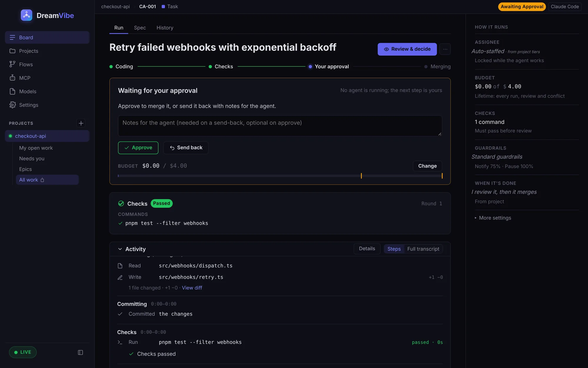Viewport: 588px width, 368px height.
Task: Click the Write pencil icon for retry.ts
Action: click(x=120, y=277)
